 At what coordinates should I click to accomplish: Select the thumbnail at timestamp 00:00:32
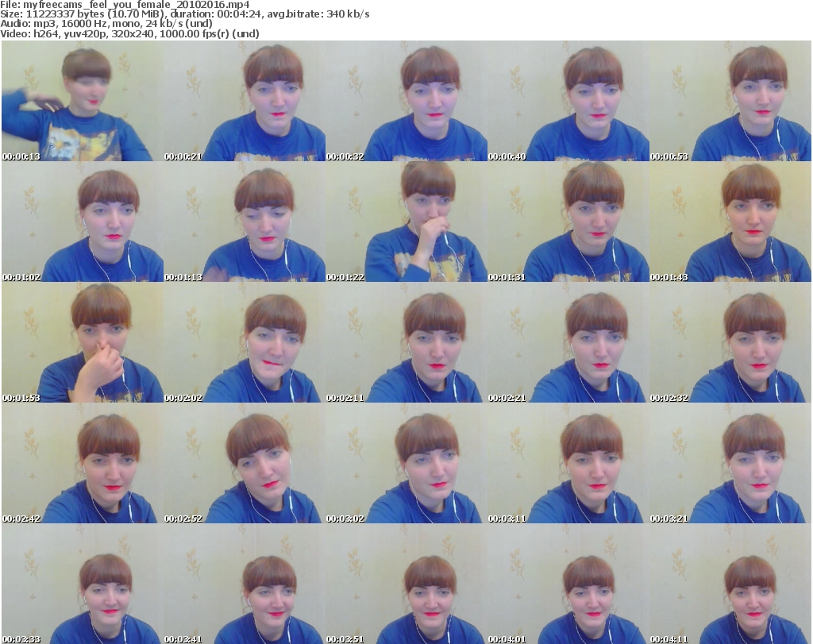pos(406,101)
